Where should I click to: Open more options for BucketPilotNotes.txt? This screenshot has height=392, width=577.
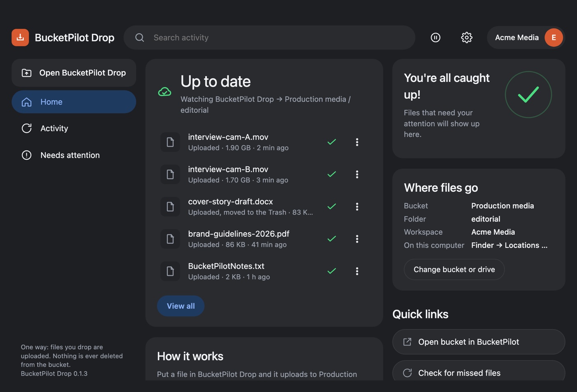[x=357, y=271]
